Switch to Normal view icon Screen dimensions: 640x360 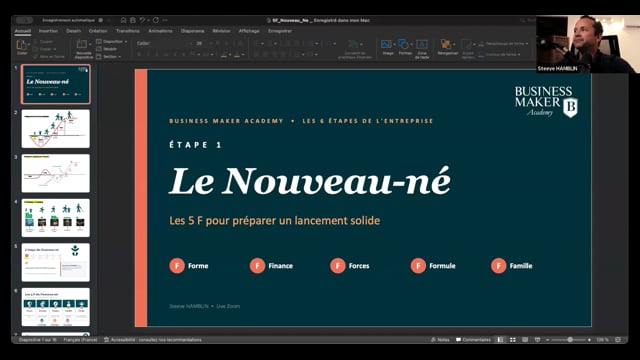[500, 340]
